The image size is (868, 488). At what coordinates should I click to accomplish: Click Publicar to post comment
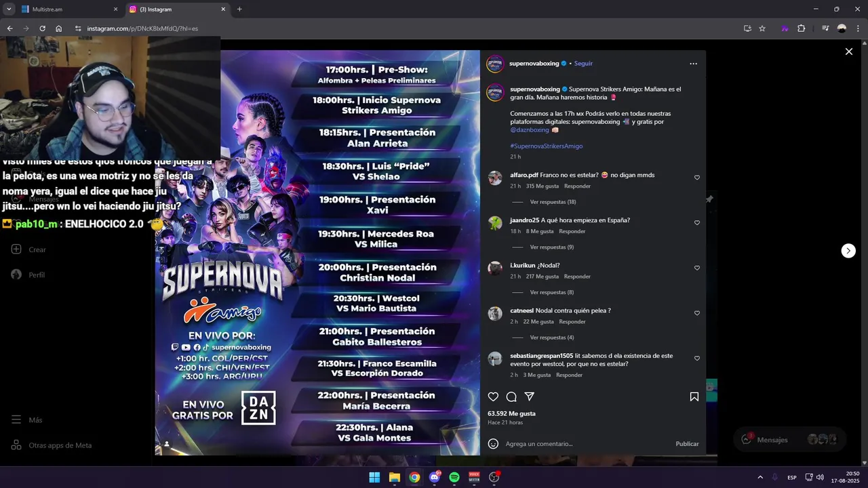[x=687, y=444]
